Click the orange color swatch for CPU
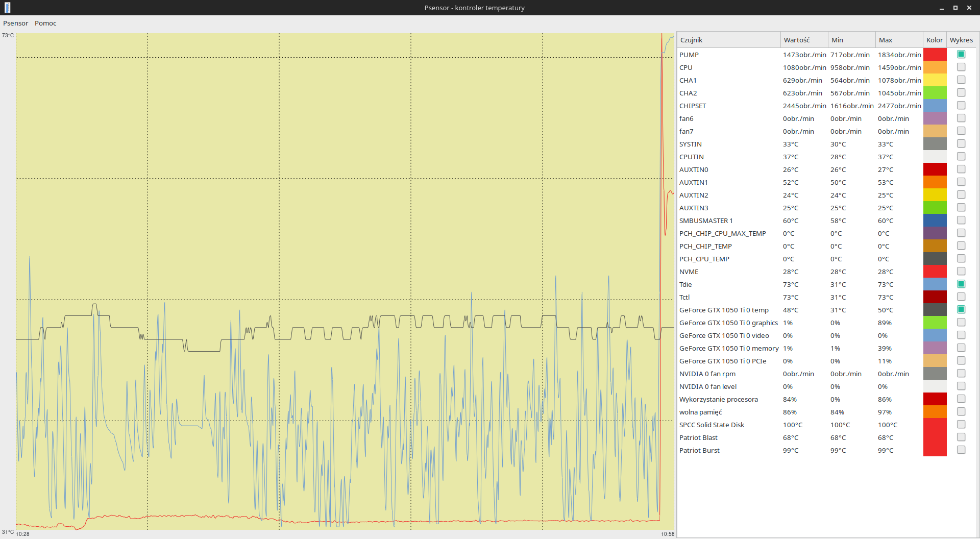 (935, 67)
